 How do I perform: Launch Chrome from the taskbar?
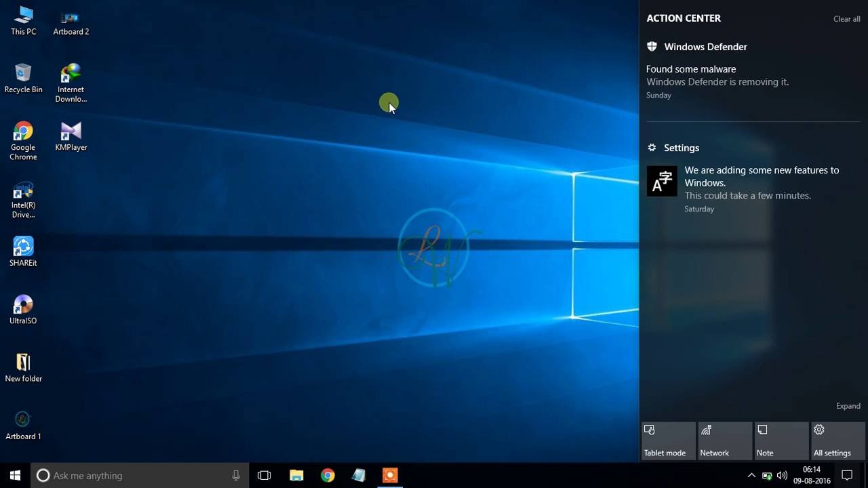click(x=328, y=475)
